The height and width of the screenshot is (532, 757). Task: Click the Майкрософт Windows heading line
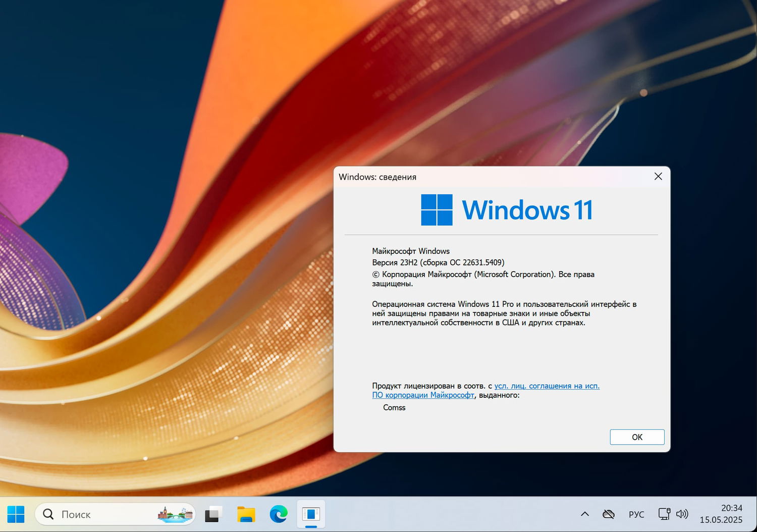411,251
